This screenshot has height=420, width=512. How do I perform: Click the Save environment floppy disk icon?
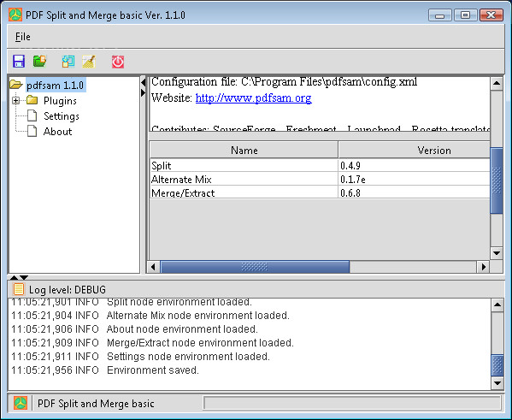tap(19, 61)
